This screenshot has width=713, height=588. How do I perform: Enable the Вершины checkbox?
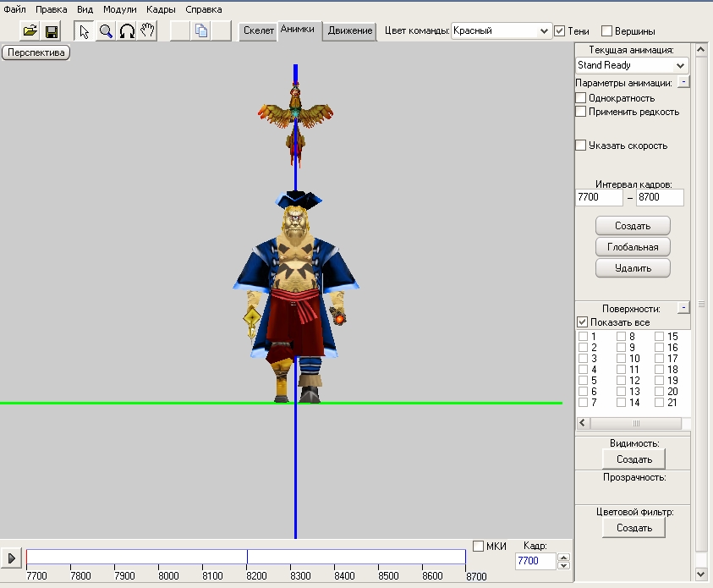click(x=607, y=31)
